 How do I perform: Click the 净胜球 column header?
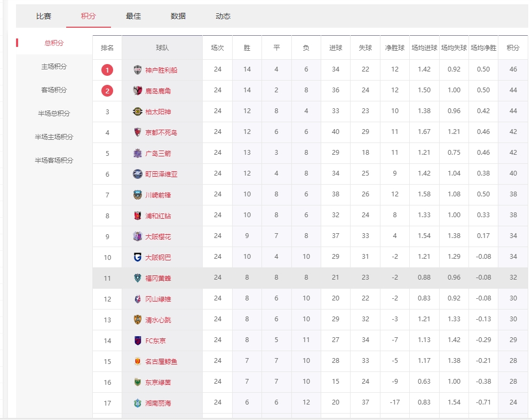395,48
